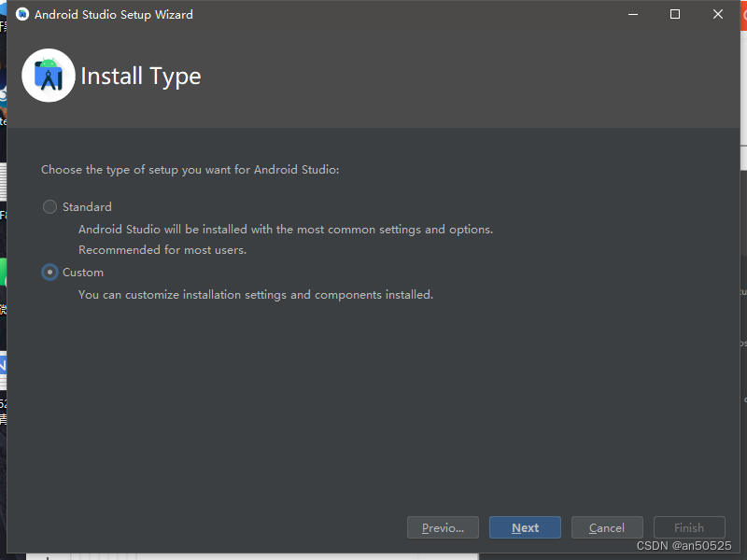Screen dimensions: 747x560
Task: Maximize the Setup Wizard window
Action: click(x=675, y=14)
